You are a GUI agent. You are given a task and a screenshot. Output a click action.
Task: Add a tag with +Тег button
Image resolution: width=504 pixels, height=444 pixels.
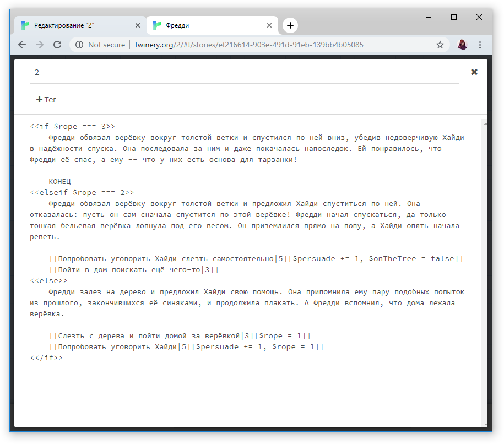[46, 100]
